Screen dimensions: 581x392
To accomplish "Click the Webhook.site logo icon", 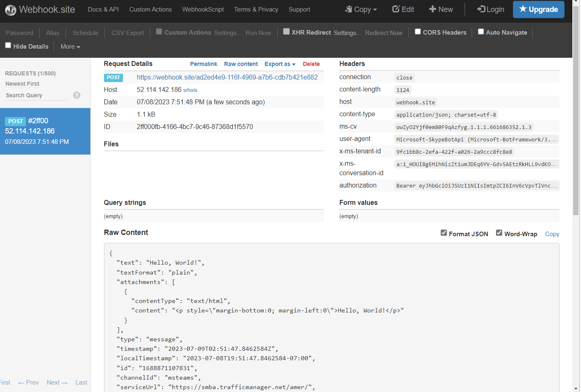I will (x=11, y=10).
